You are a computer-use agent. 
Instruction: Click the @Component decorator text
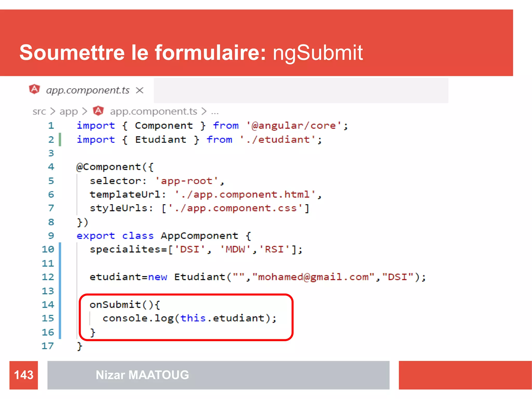click(x=109, y=167)
